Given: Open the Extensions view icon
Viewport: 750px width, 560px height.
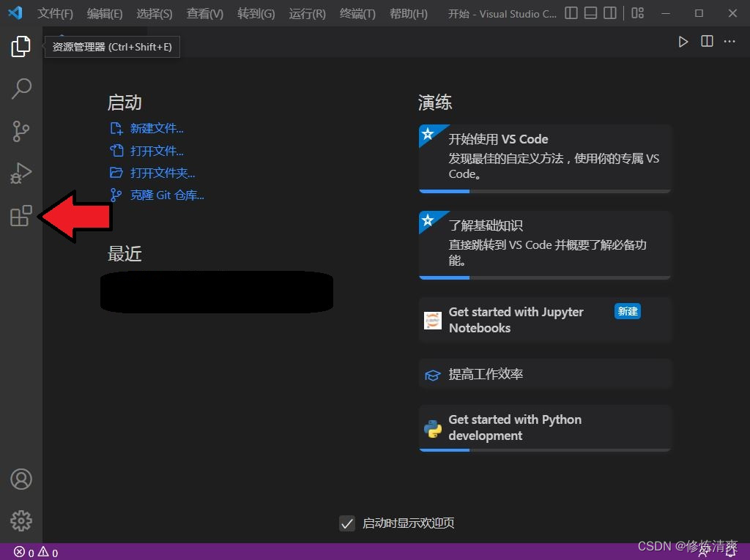Looking at the screenshot, I should (x=21, y=216).
